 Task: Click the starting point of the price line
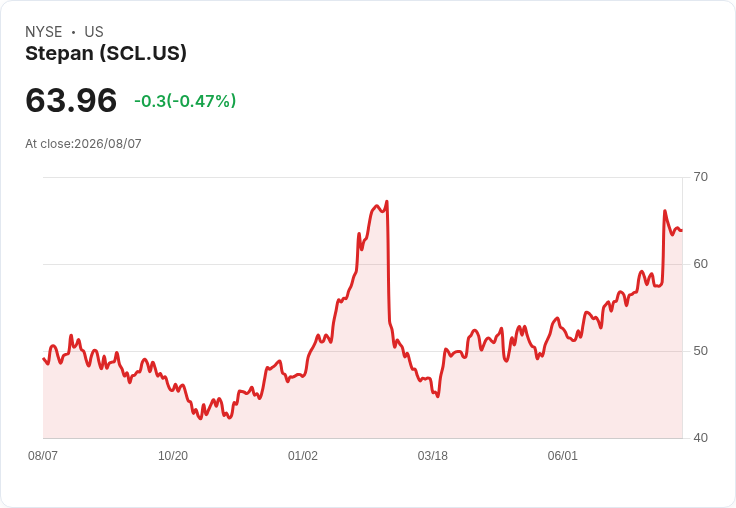click(x=44, y=359)
